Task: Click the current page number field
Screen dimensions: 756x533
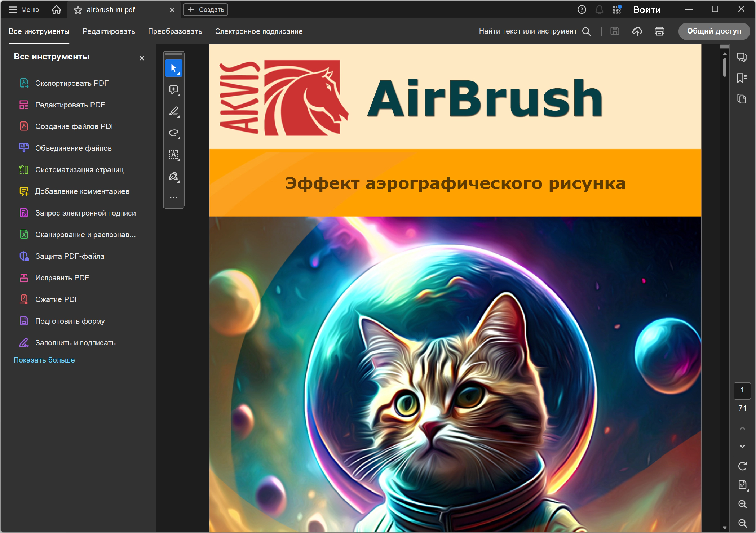Action: click(x=742, y=390)
